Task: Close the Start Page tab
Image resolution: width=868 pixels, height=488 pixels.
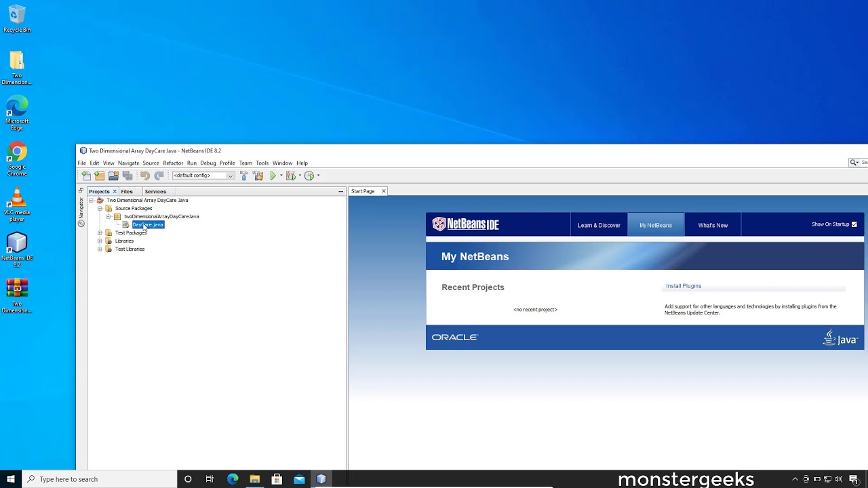Action: (x=383, y=191)
